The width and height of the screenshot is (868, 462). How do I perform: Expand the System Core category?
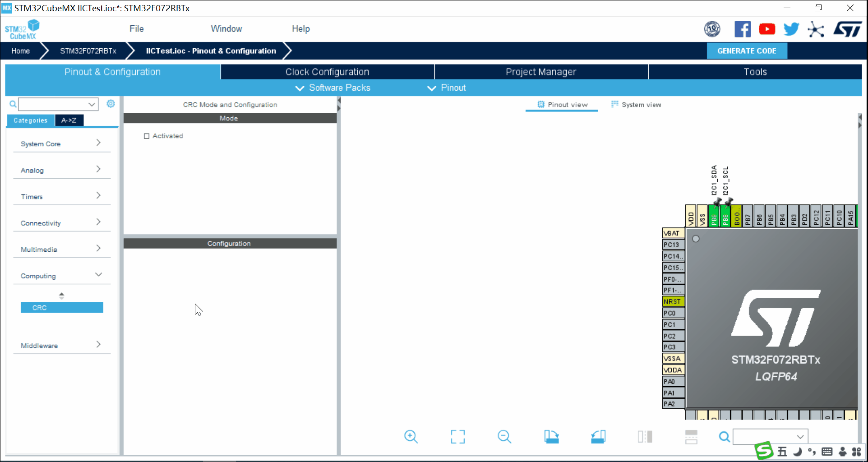click(x=62, y=143)
